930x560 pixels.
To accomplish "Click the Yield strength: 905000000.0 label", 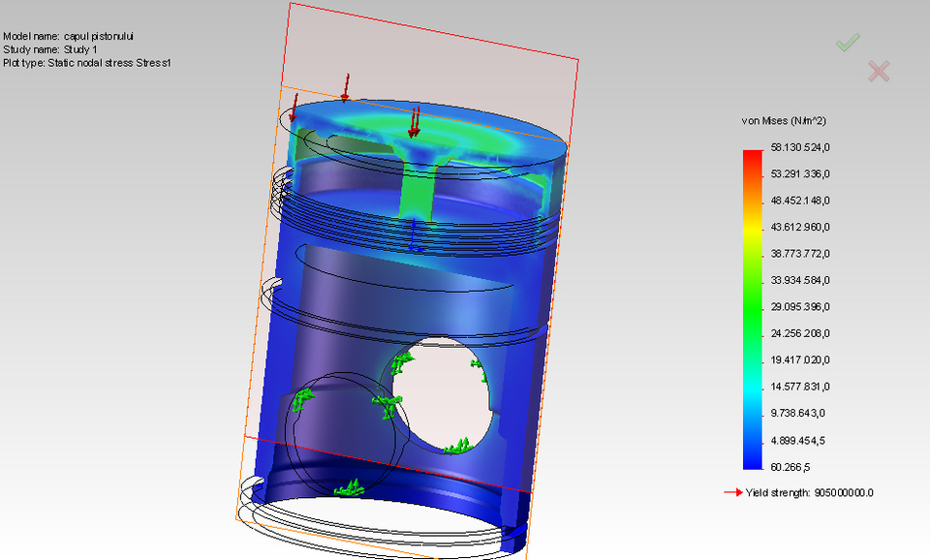I will [x=807, y=492].
